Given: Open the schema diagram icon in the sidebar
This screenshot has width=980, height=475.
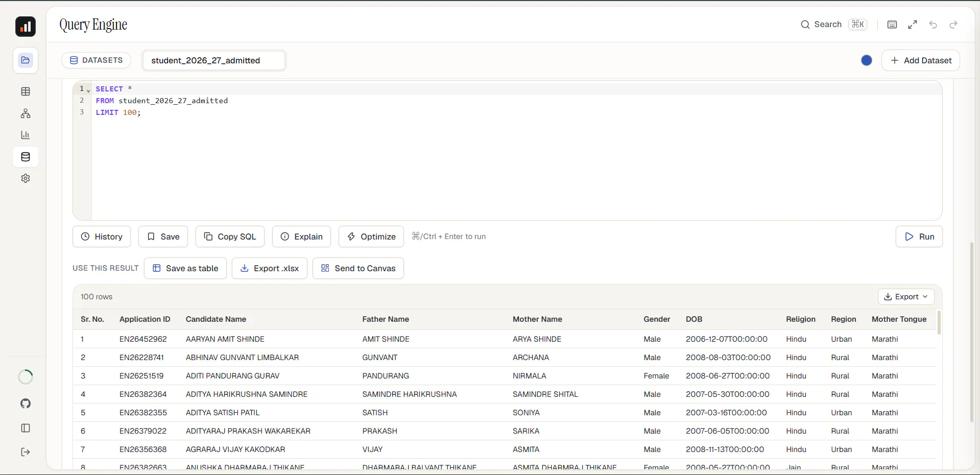Looking at the screenshot, I should coord(26,113).
